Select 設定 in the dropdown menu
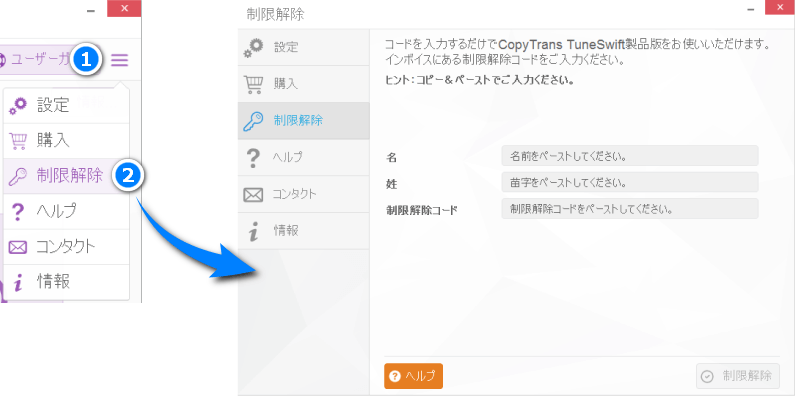Screen dimensions: 795x396 tap(66, 105)
